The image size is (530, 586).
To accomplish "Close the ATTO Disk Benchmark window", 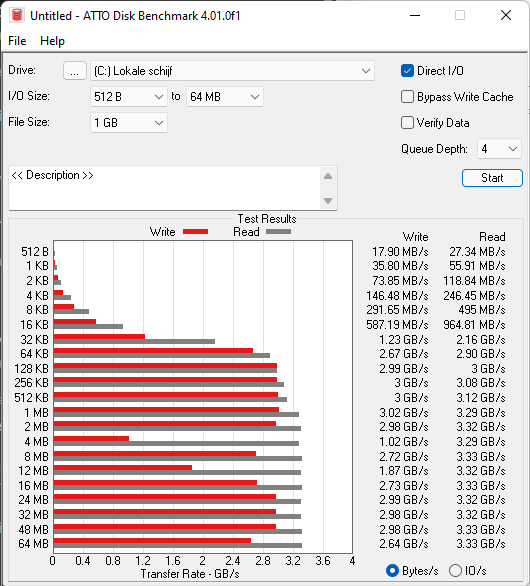I will (x=506, y=15).
